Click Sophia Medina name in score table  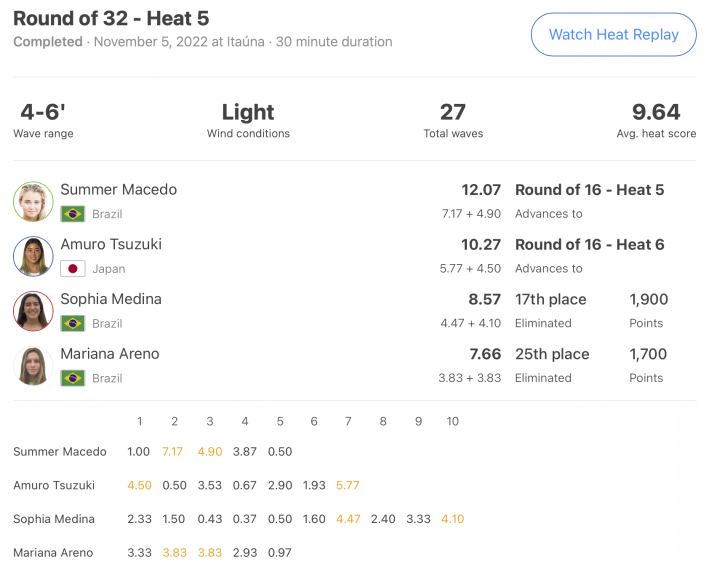click(x=54, y=519)
